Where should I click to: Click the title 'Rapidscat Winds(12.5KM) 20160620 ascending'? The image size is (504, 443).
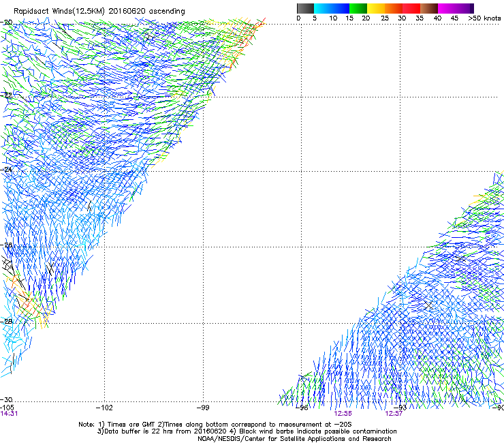click(x=99, y=12)
